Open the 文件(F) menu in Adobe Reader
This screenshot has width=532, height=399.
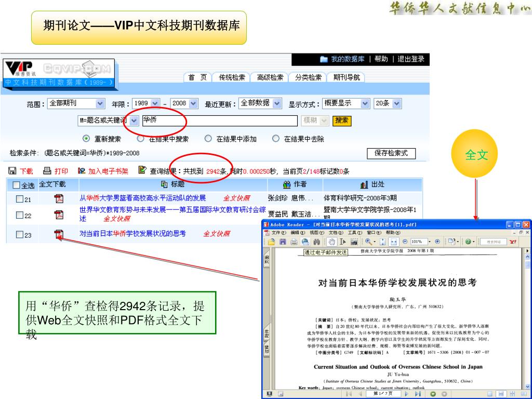click(x=278, y=232)
